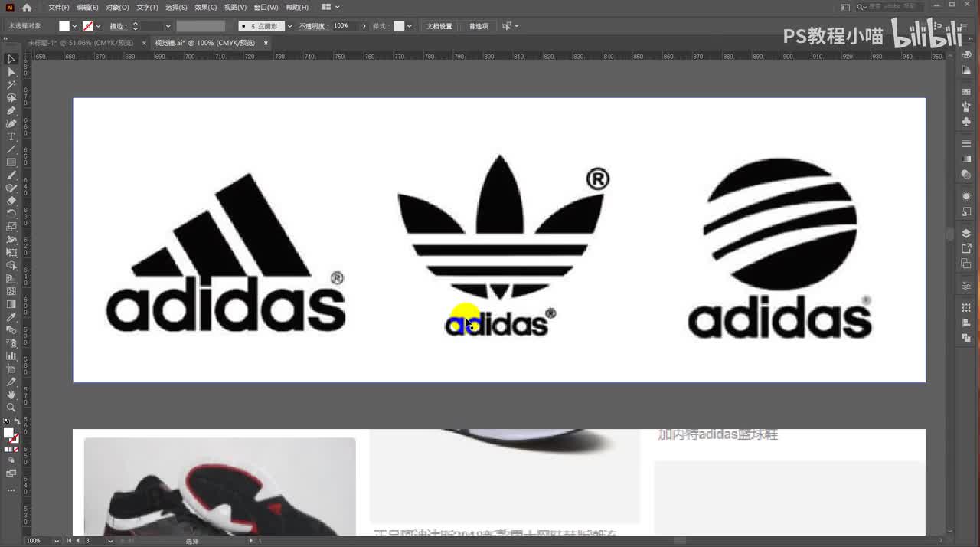Screen dimensions: 980x547
Task: Select the Shape Builder tool
Action: (x=11, y=265)
